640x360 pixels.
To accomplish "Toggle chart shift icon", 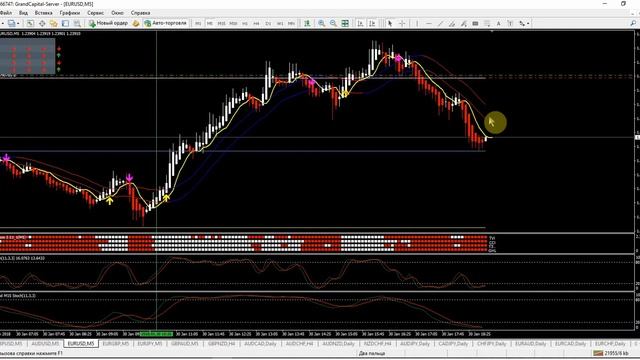I will 372,23.
